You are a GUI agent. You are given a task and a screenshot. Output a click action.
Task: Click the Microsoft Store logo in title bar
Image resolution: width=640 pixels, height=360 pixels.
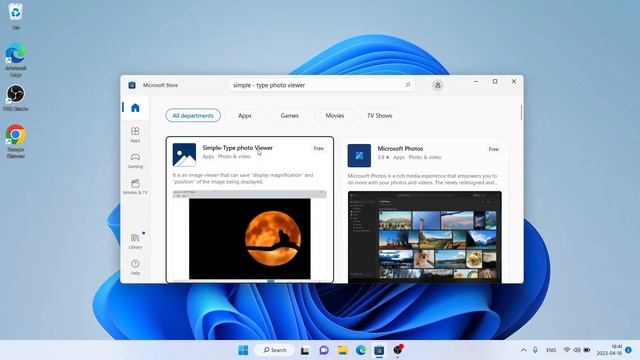click(132, 85)
